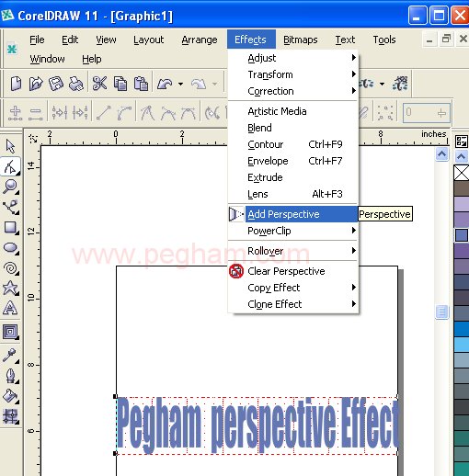469x476 pixels.
Task: Open the Window menu
Action: (47, 59)
